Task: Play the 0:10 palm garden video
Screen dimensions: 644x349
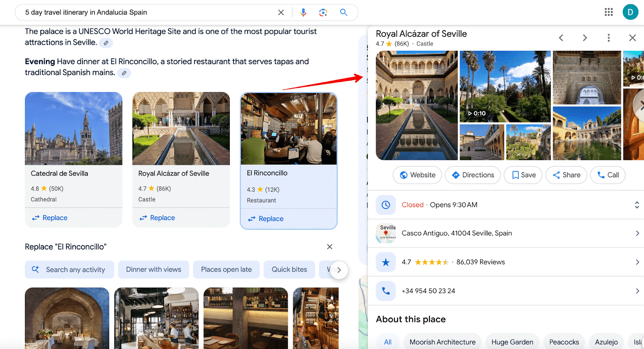Action: click(x=505, y=87)
